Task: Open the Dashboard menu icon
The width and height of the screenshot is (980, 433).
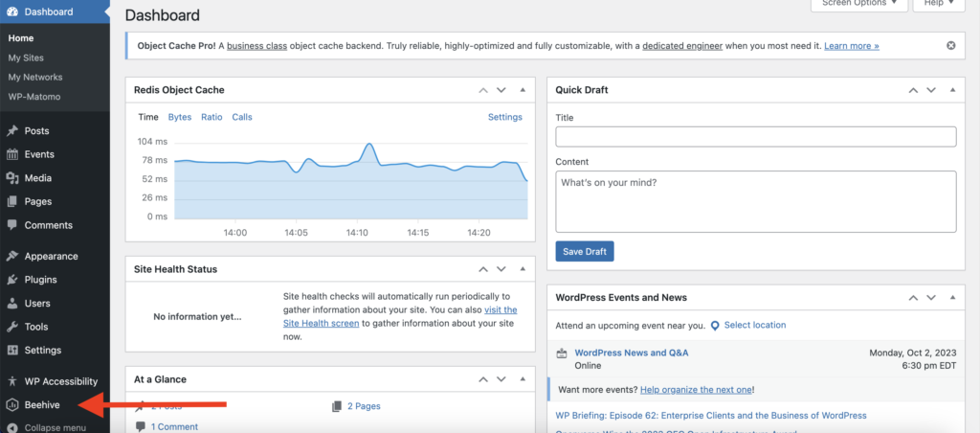Action: [x=11, y=11]
